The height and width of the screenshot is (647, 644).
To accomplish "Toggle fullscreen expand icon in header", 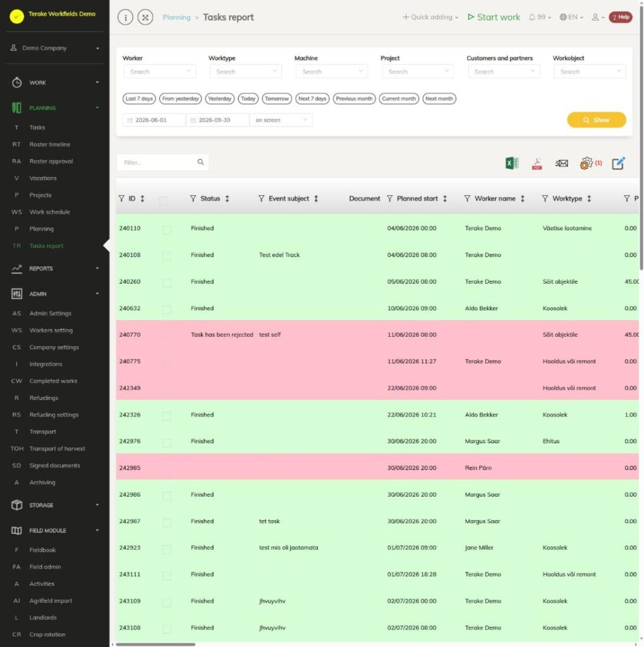I will click(145, 17).
